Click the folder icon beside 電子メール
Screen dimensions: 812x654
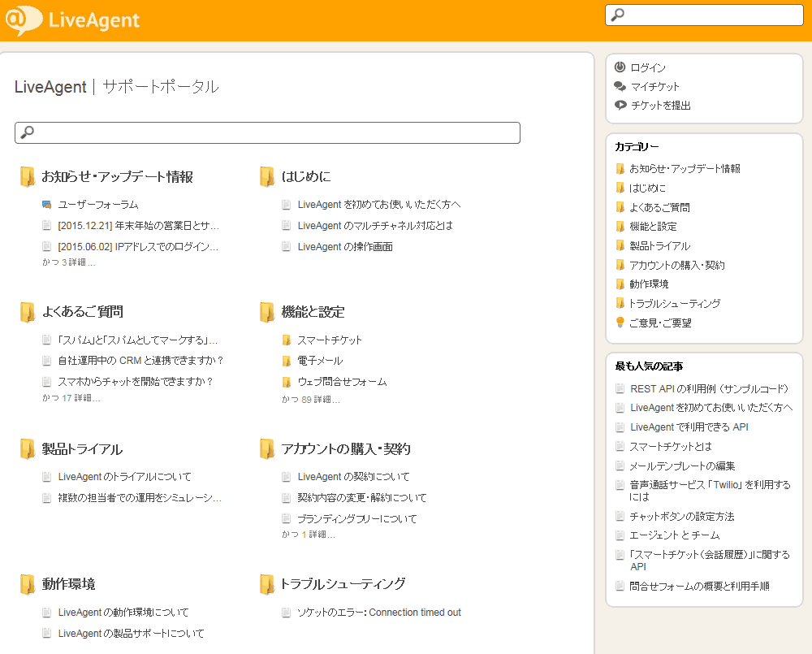point(287,361)
